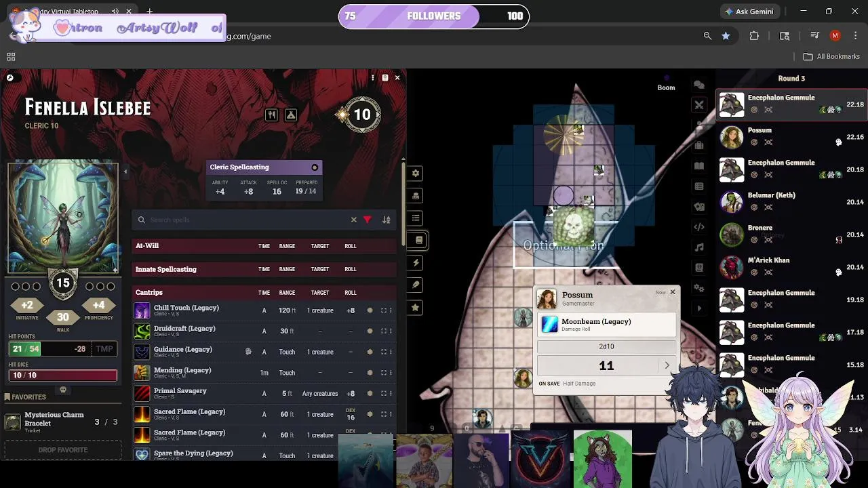Take a short rest via fork-knife icon
The width and height of the screenshot is (868, 488).
point(271,115)
